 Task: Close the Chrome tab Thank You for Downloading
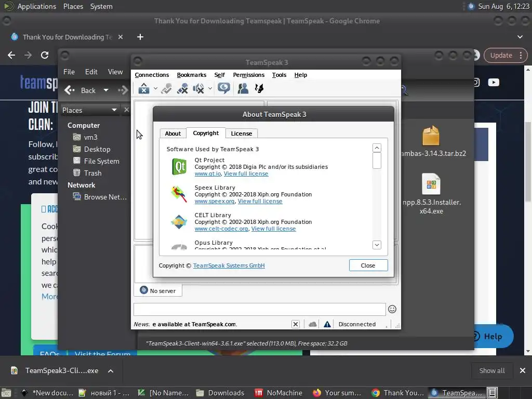[121, 37]
